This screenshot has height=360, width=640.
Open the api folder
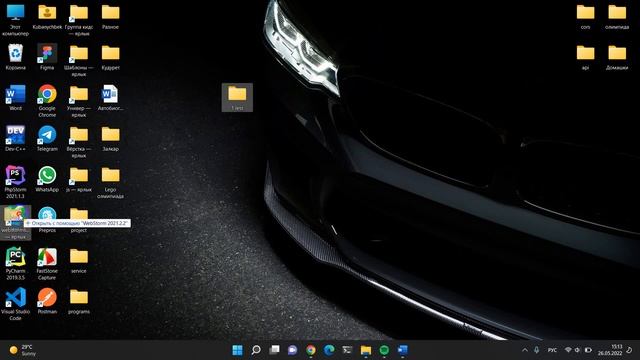pos(585,57)
